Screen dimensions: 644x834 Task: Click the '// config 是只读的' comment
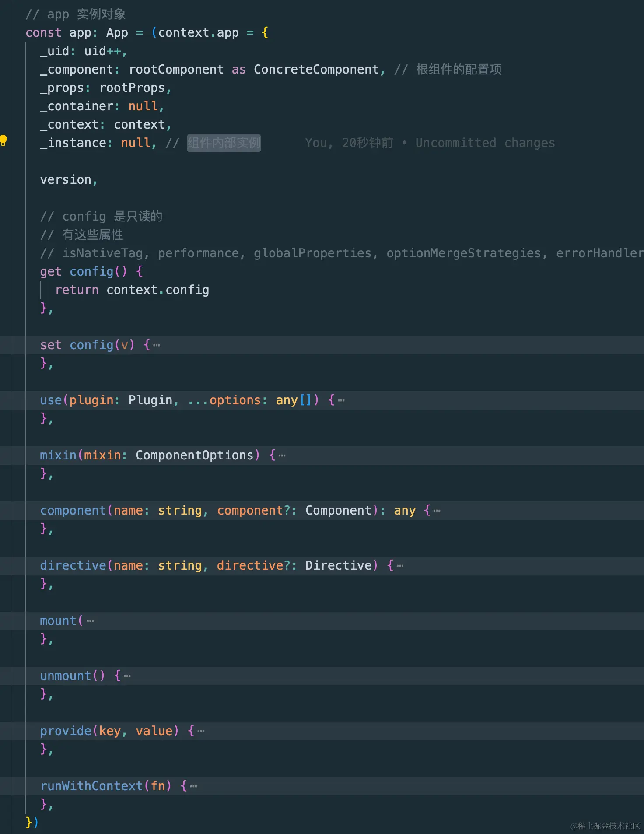click(x=101, y=217)
